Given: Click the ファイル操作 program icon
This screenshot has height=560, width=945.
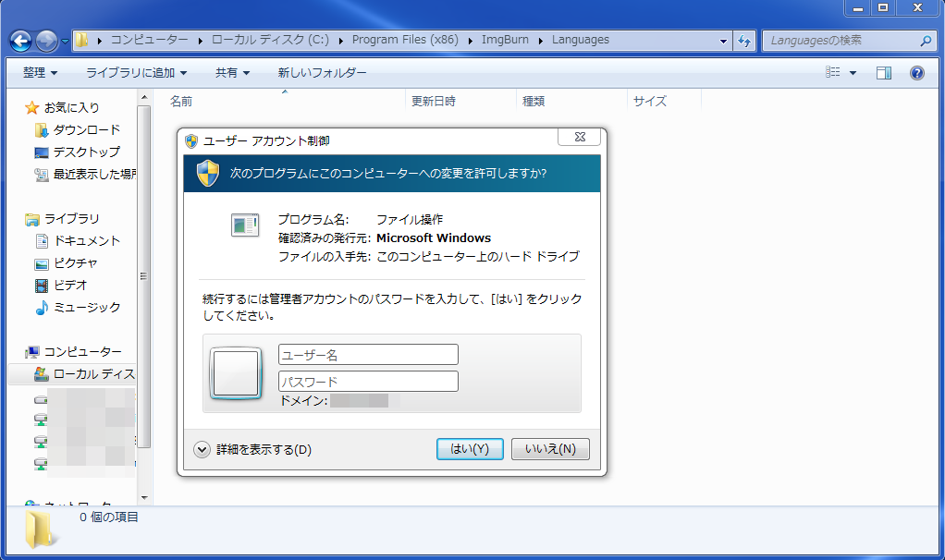Looking at the screenshot, I should pos(245,225).
